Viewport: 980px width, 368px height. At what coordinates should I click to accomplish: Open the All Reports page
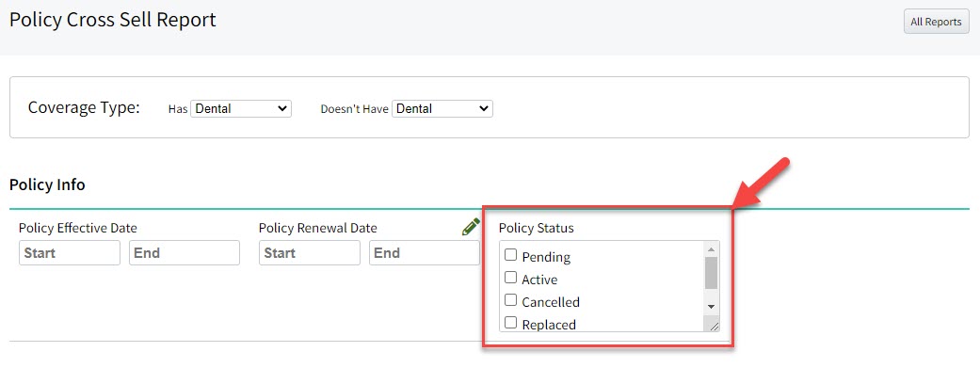pyautogui.click(x=937, y=22)
